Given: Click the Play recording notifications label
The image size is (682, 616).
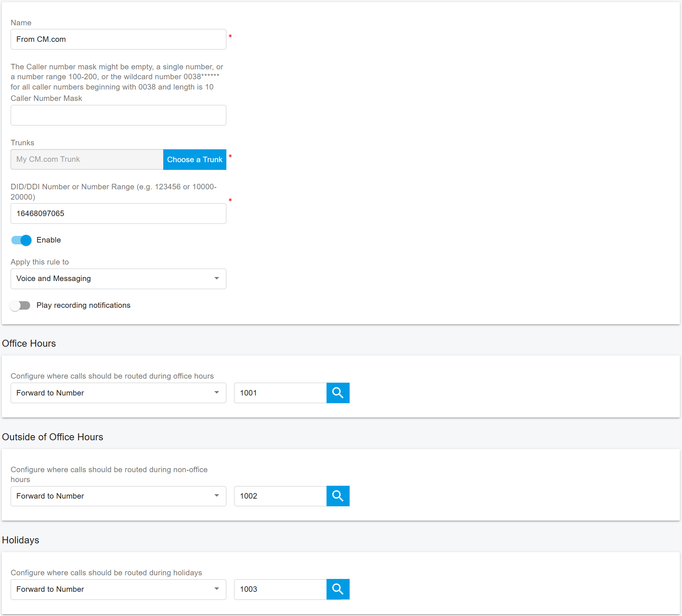Looking at the screenshot, I should coord(83,306).
